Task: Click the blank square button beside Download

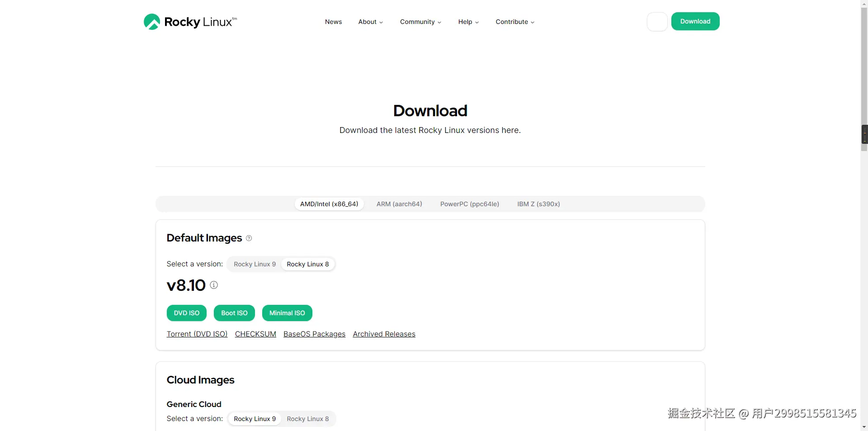Action: tap(657, 22)
